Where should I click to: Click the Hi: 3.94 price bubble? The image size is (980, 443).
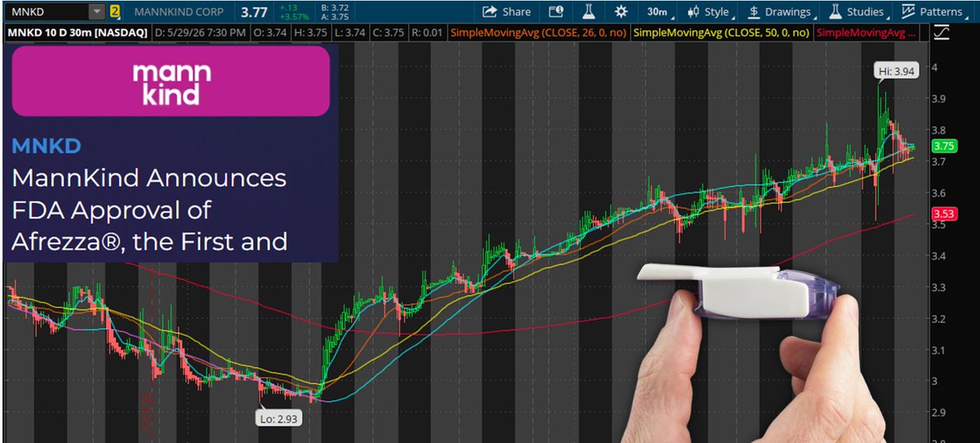coord(898,71)
